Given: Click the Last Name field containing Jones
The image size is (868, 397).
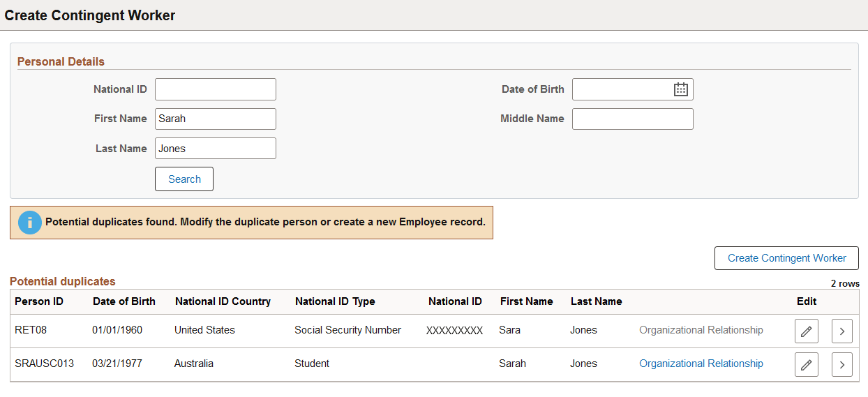Looking at the screenshot, I should pyautogui.click(x=216, y=148).
